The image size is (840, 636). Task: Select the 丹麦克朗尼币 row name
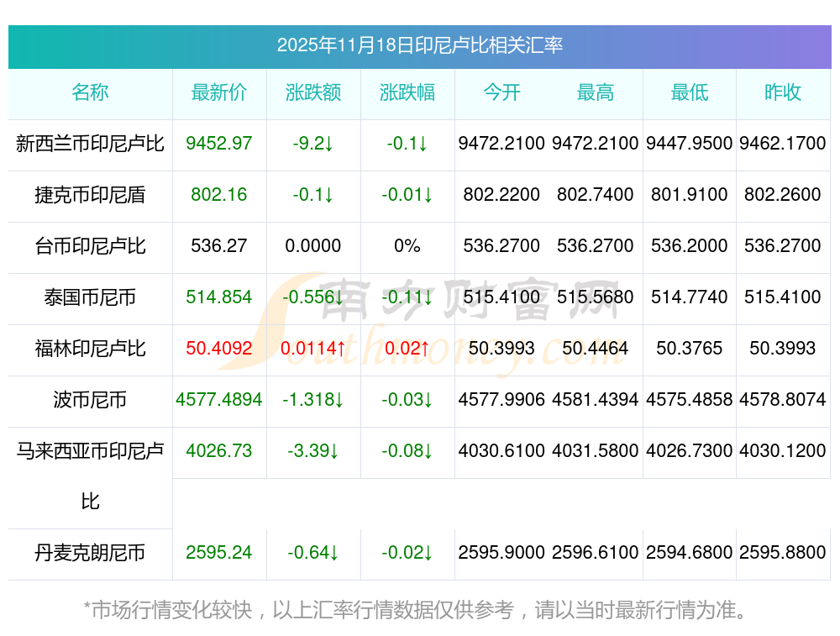[x=90, y=553]
